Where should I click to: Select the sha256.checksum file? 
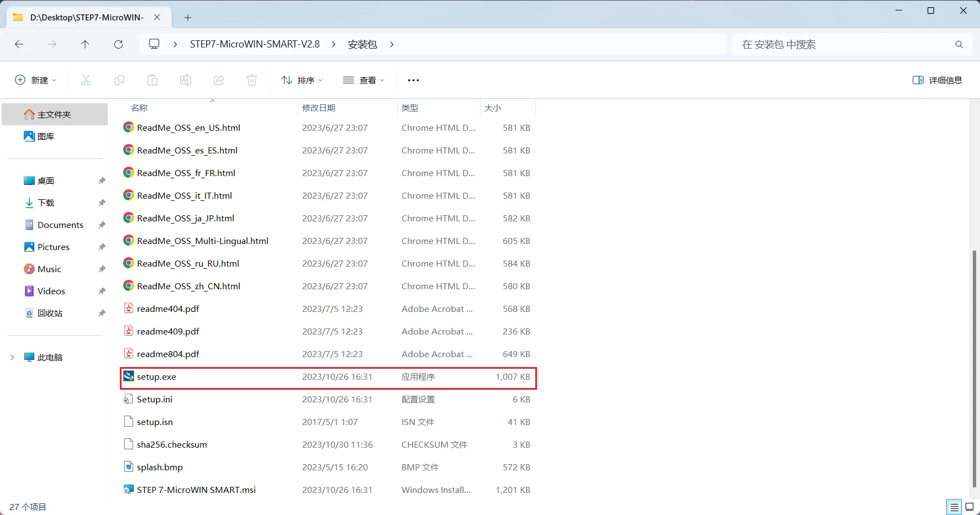[328, 445]
